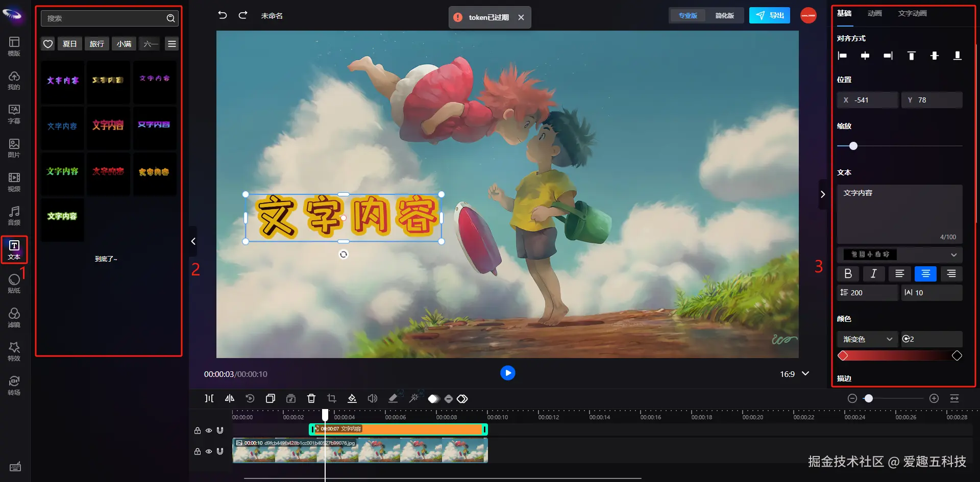This screenshot has height=482, width=980.
Task: Align text to top edge of canvas
Action: tap(911, 56)
